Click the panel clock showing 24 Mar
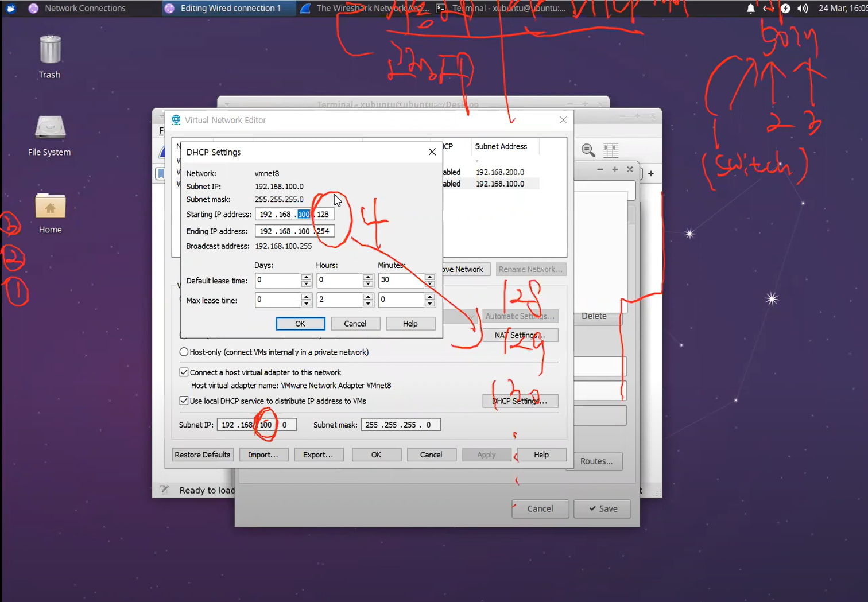 tap(843, 8)
